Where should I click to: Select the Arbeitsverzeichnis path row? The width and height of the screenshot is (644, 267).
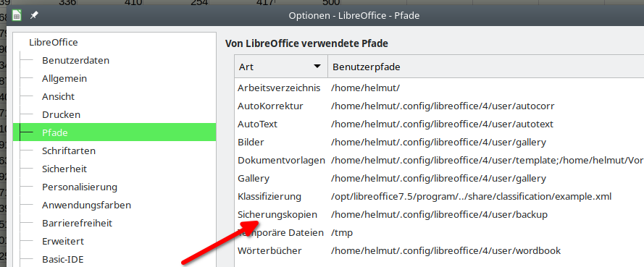pyautogui.click(x=439, y=88)
